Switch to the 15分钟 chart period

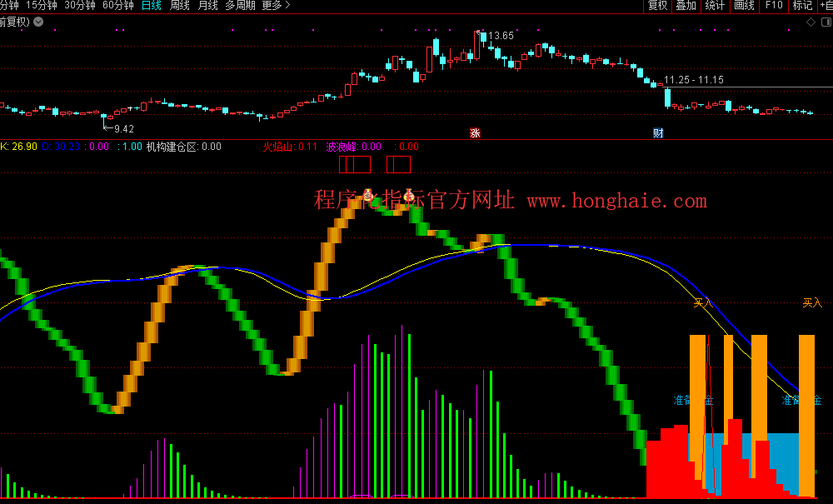coord(42,6)
